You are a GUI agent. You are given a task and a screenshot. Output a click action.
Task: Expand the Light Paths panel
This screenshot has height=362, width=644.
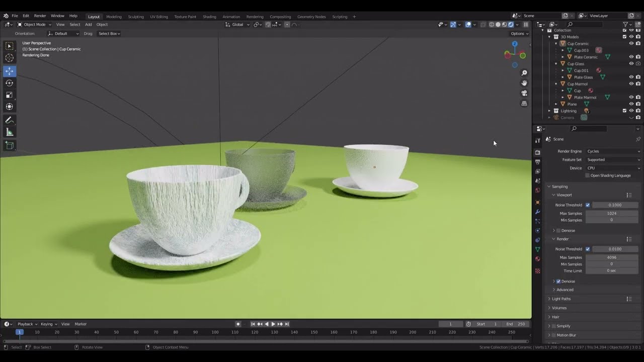coord(561,299)
